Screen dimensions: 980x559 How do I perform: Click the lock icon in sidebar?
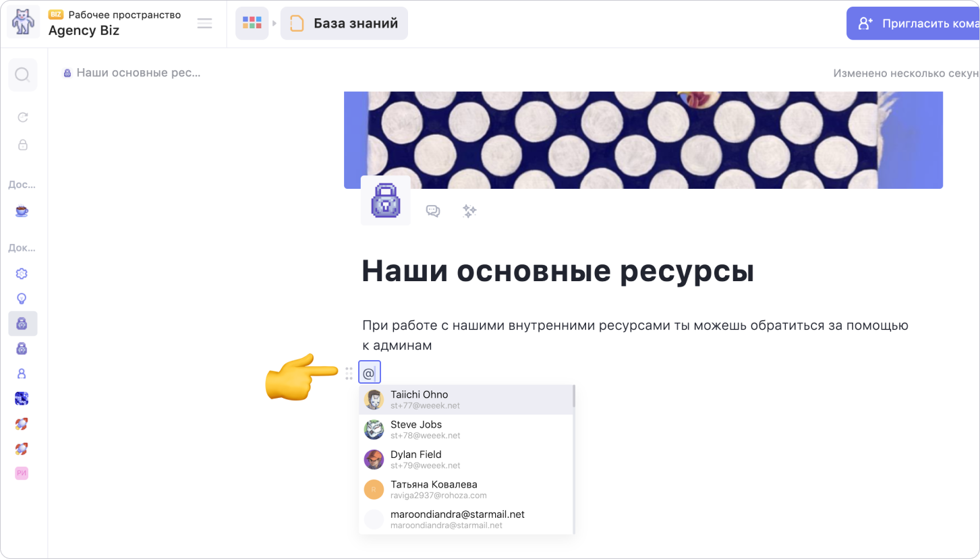[22, 144]
